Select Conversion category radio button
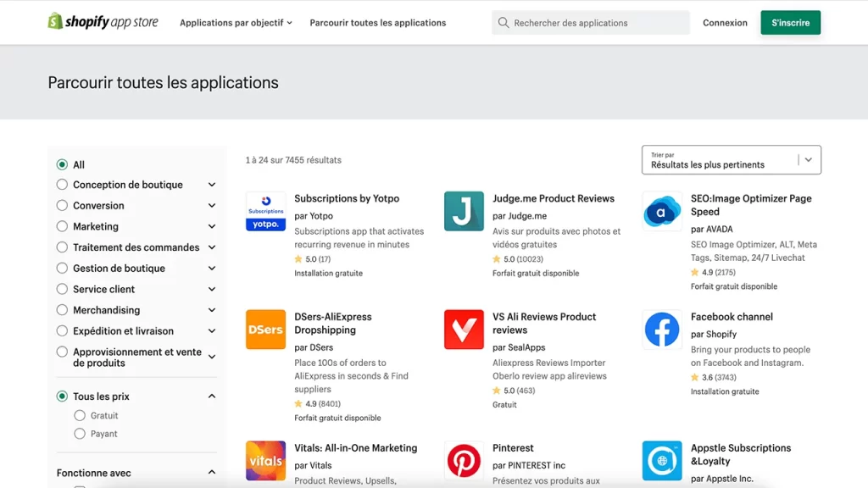 tap(62, 206)
